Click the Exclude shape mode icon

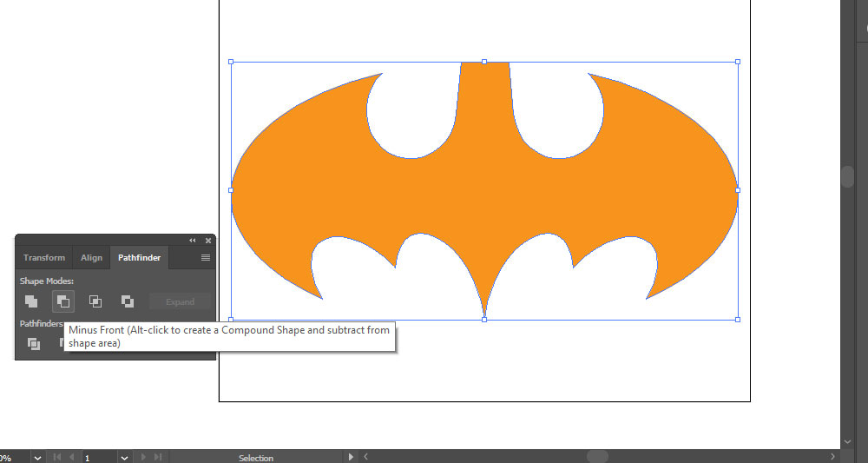128,301
